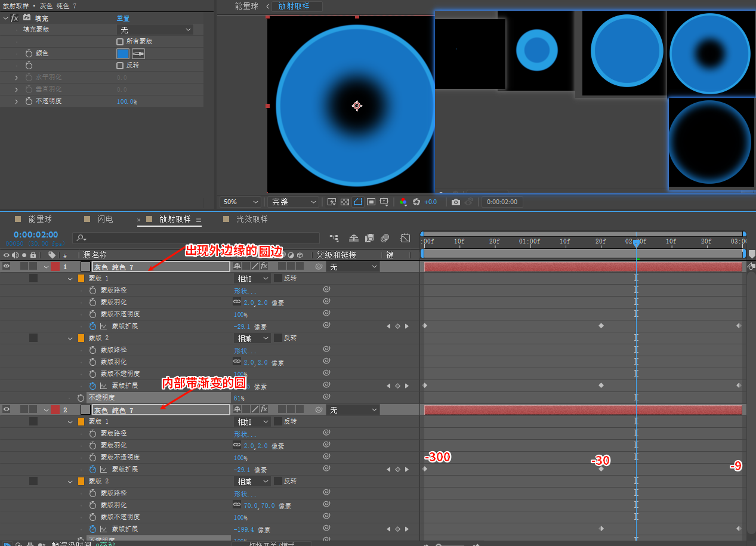756x546 pixels.
Task: Click 能量球 in the viewer breadcrumb
Action: coord(246,6)
